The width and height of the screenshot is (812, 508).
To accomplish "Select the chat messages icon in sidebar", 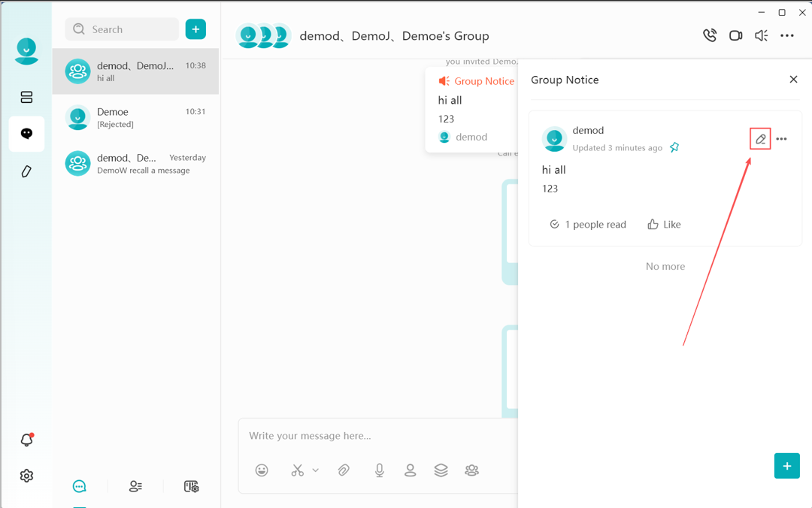I will [26, 134].
